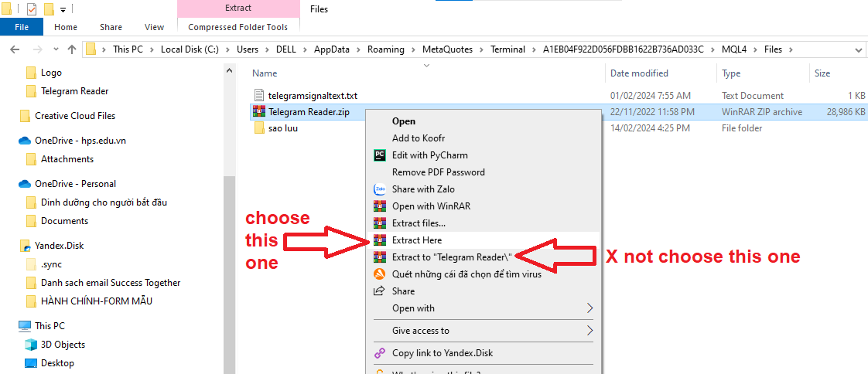Switch to the Share ribbon tab
The image size is (868, 374).
[x=111, y=26]
